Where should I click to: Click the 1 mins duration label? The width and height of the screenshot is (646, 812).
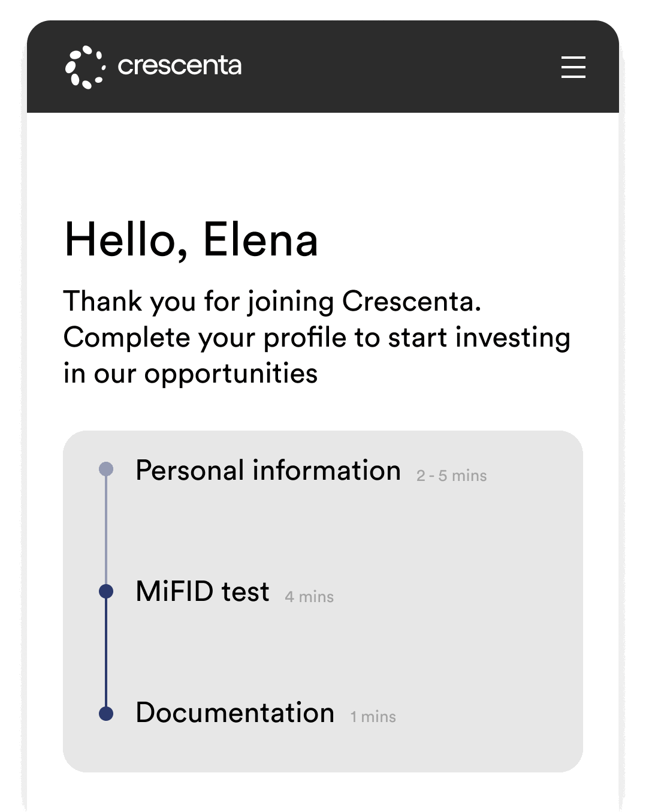(373, 717)
